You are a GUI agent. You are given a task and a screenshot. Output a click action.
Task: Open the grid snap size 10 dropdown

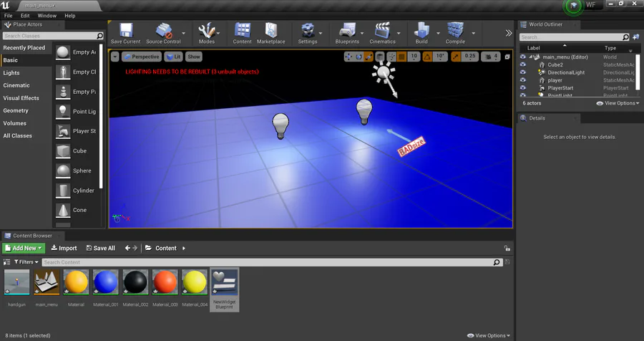[414, 57]
